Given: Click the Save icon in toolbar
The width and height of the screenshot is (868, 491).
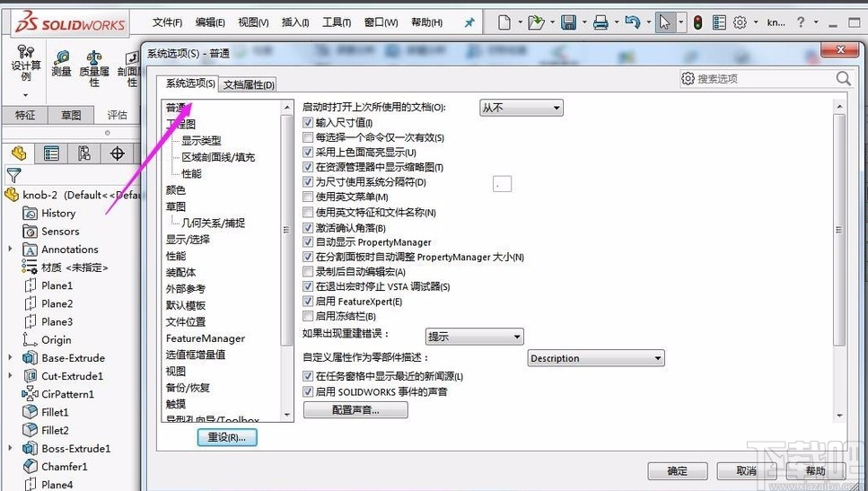Looking at the screenshot, I should (x=568, y=22).
